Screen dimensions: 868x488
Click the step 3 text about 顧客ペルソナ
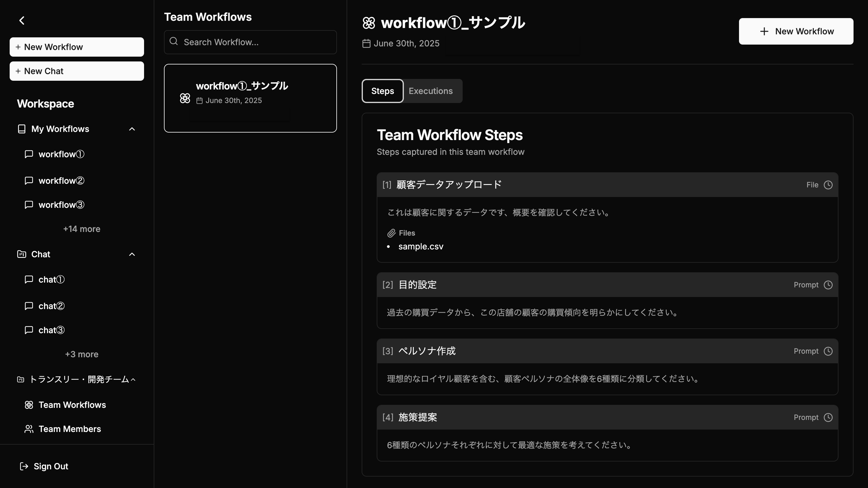click(543, 379)
